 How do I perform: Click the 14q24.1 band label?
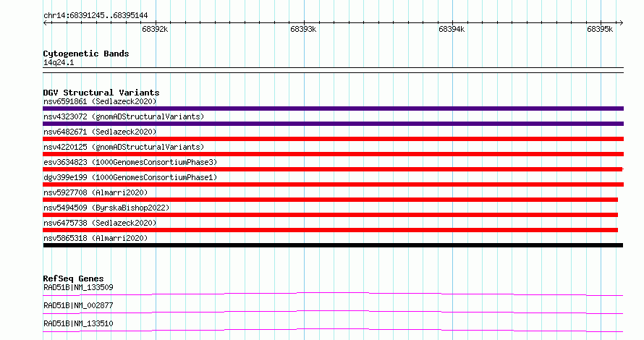pyautogui.click(x=59, y=62)
